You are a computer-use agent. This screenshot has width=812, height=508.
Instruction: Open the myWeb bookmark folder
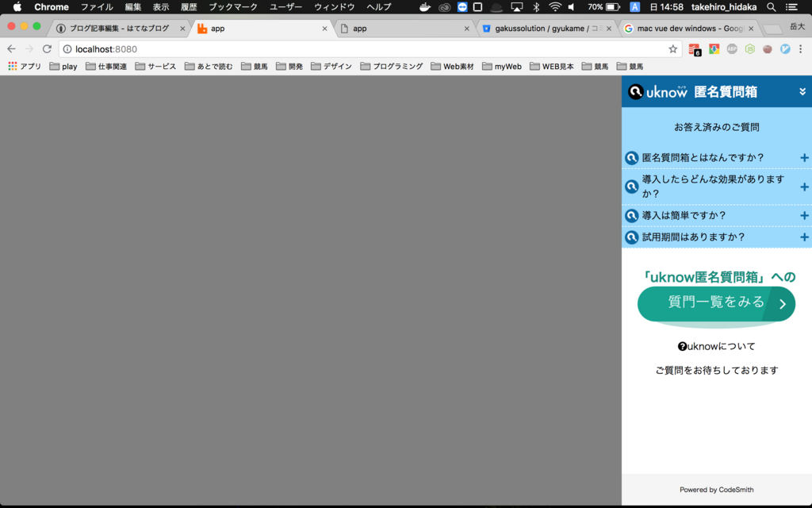coord(502,67)
